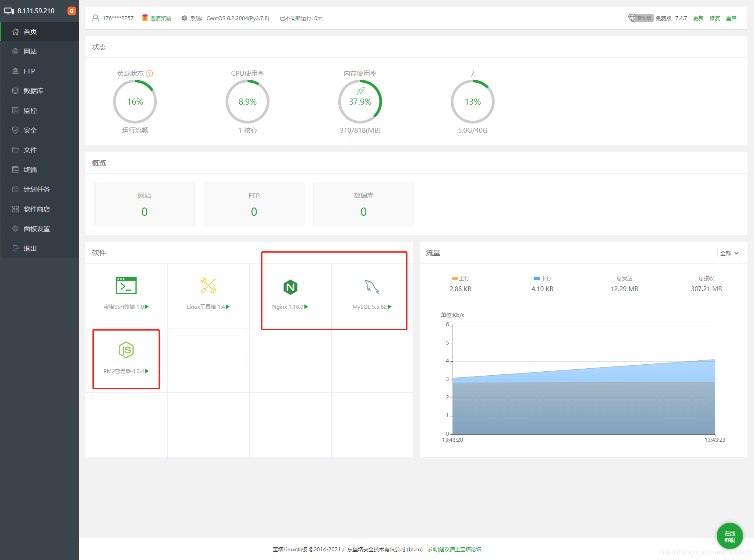The height and width of the screenshot is (560, 754).
Task: Click the 307.21 MB total received value
Action: coord(706,289)
